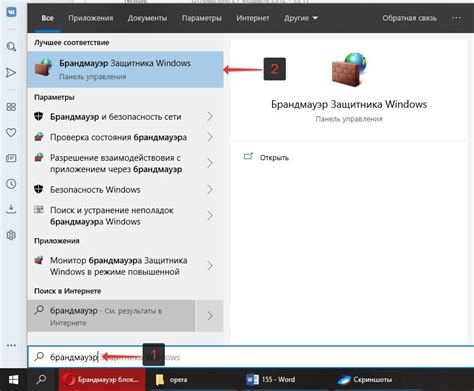Expand arrow for Разрешение взаимодействия result
Viewport: 474px width, 391px height.
point(210,163)
